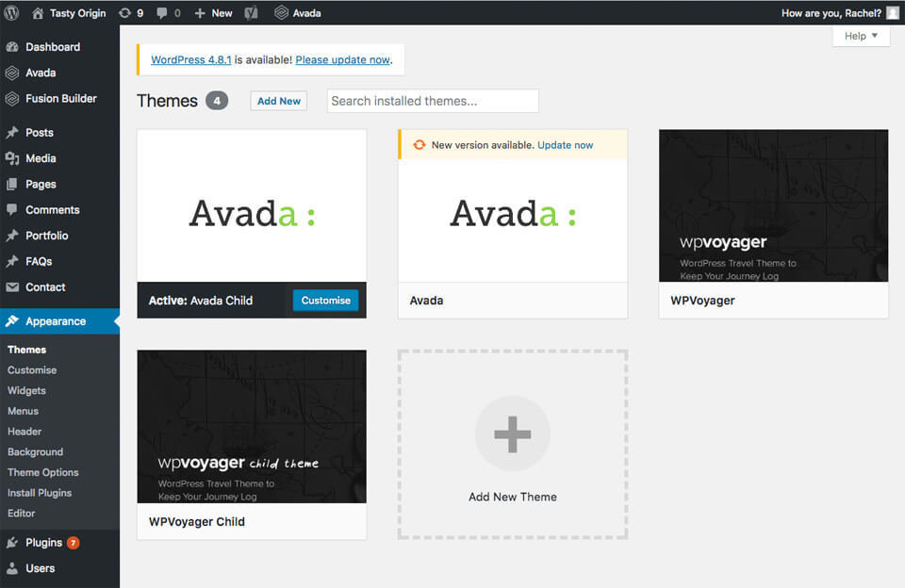Click the Avada theme name label

click(x=426, y=301)
